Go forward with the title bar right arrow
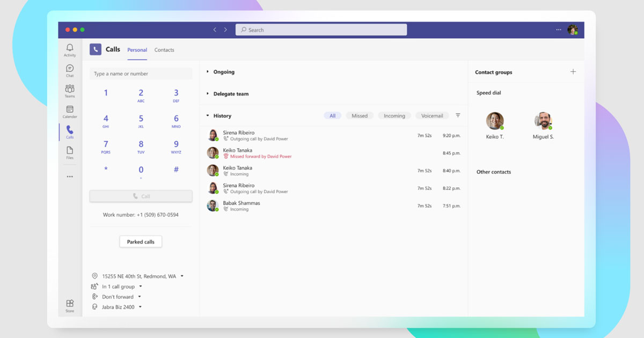This screenshot has height=338, width=644. pos(225,30)
